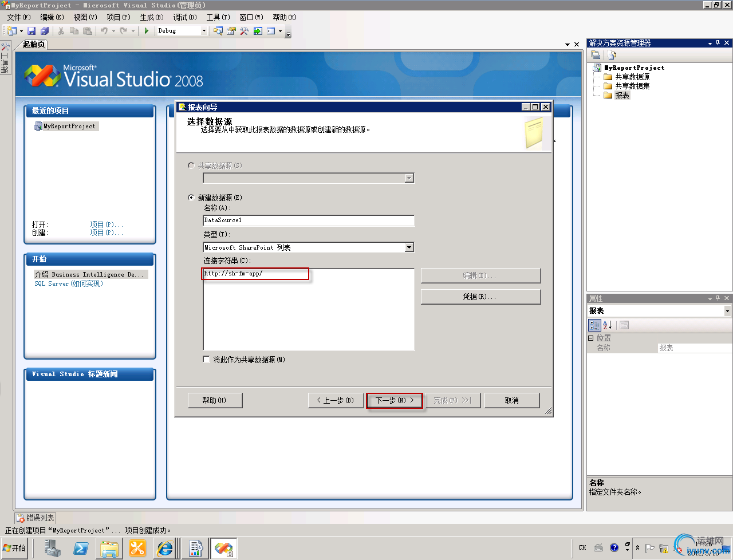Pin the Solution Explorer panel
Viewport: 733px width, 560px height.
pos(718,43)
